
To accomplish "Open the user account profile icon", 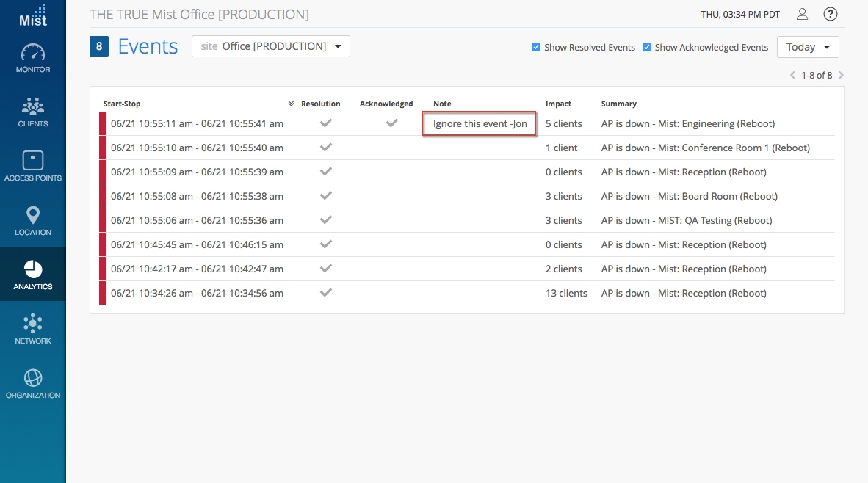I will [x=803, y=14].
